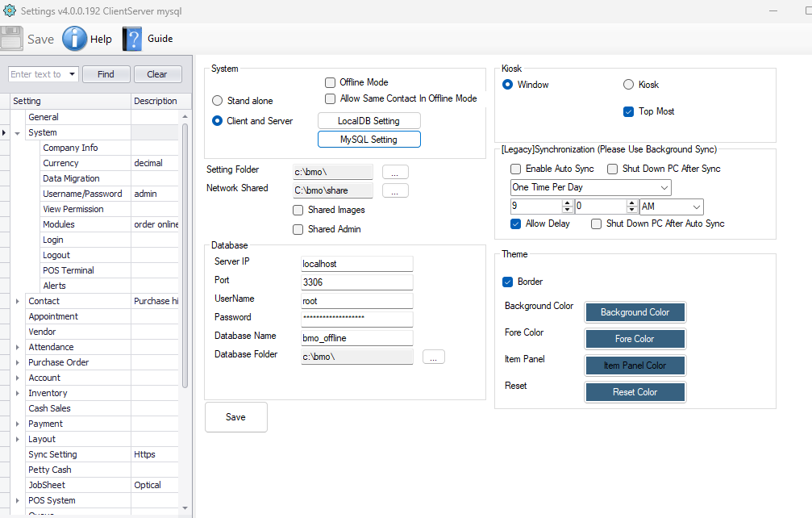Toggle Enable Auto Sync checkbox
The width and height of the screenshot is (812, 518).
point(516,169)
